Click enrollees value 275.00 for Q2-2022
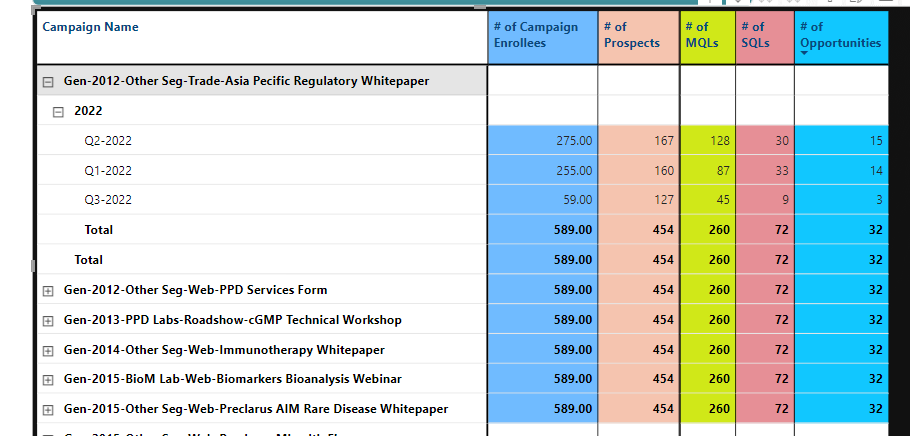Image resolution: width=910 pixels, height=436 pixels. tap(574, 140)
